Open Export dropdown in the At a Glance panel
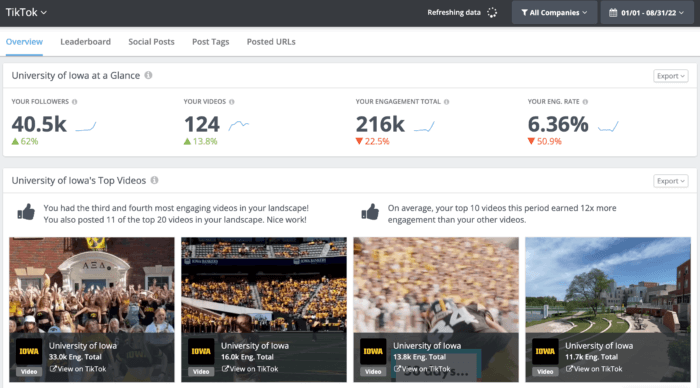This screenshot has height=388, width=700. [x=671, y=76]
